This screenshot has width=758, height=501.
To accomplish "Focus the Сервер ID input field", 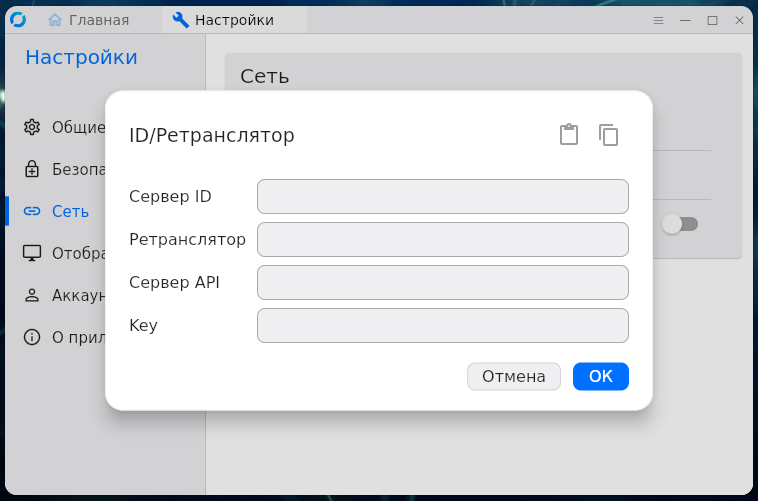I will tap(442, 196).
